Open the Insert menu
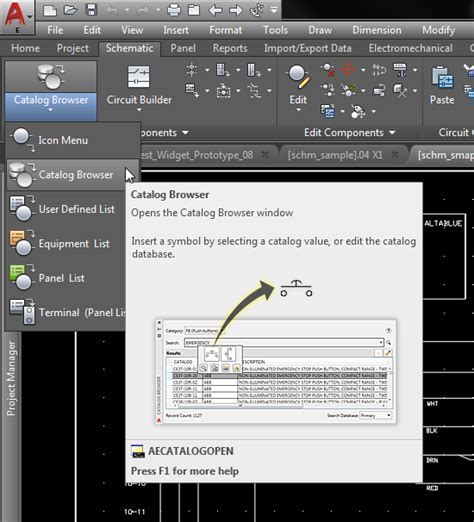Screen dimensions: 474x522 point(176,30)
